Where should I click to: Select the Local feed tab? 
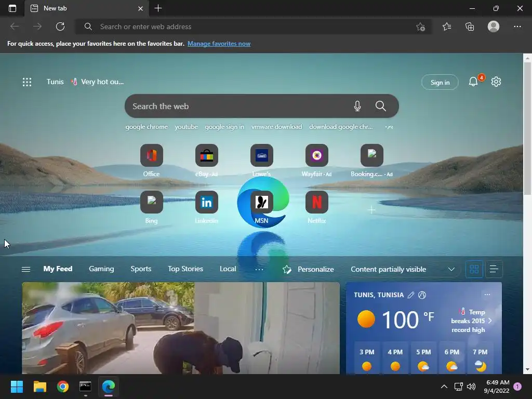click(228, 269)
